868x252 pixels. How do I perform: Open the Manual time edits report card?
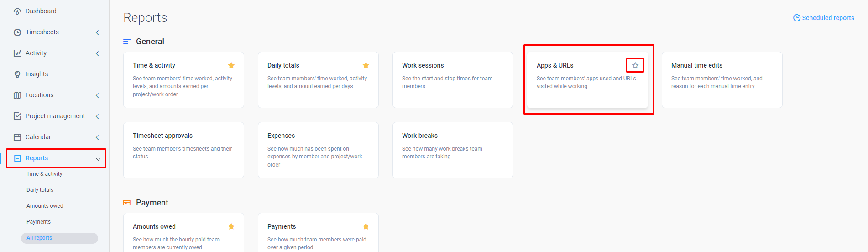[722, 80]
